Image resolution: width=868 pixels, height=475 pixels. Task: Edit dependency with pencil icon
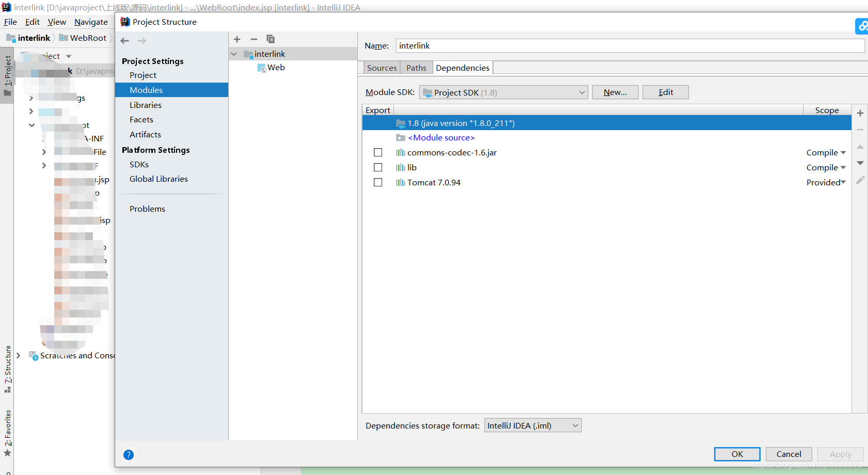tap(860, 180)
